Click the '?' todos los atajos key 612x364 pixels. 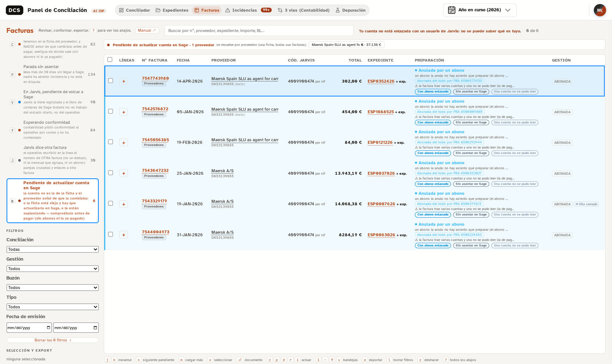click(x=446, y=360)
